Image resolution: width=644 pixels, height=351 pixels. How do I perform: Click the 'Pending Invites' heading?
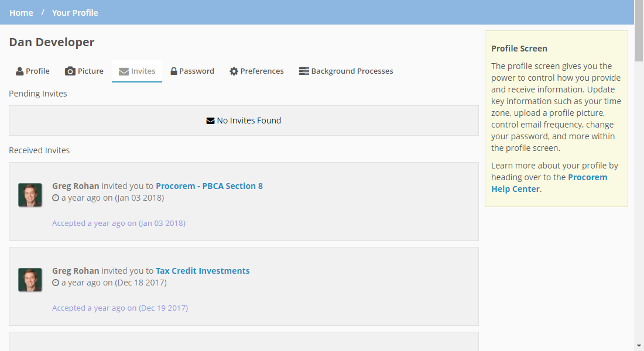[38, 94]
